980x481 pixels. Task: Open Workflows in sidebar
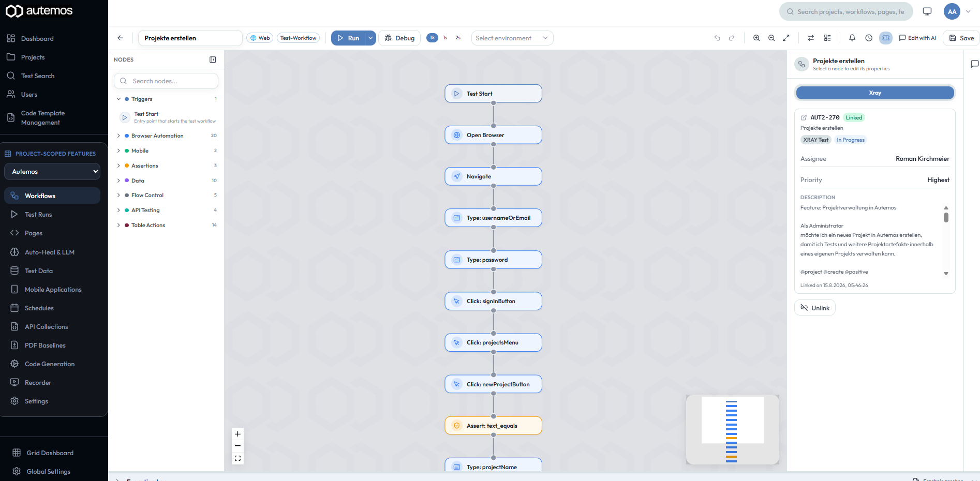click(52, 196)
